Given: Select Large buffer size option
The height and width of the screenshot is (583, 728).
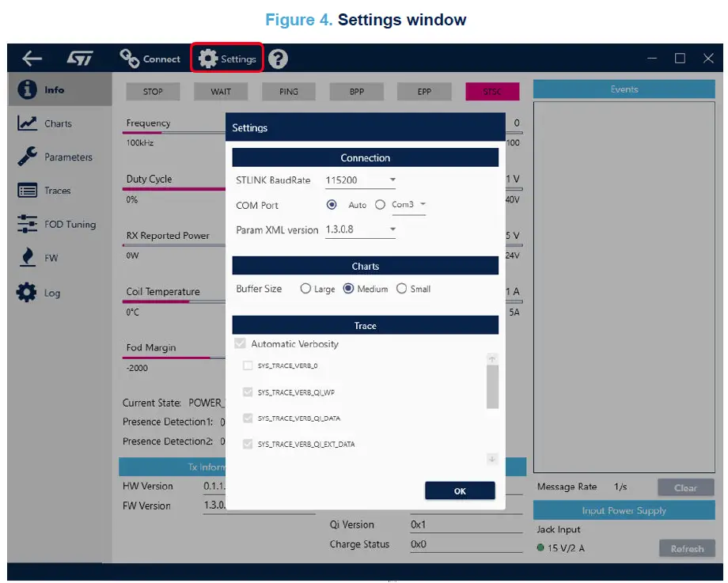Looking at the screenshot, I should pyautogui.click(x=305, y=289).
